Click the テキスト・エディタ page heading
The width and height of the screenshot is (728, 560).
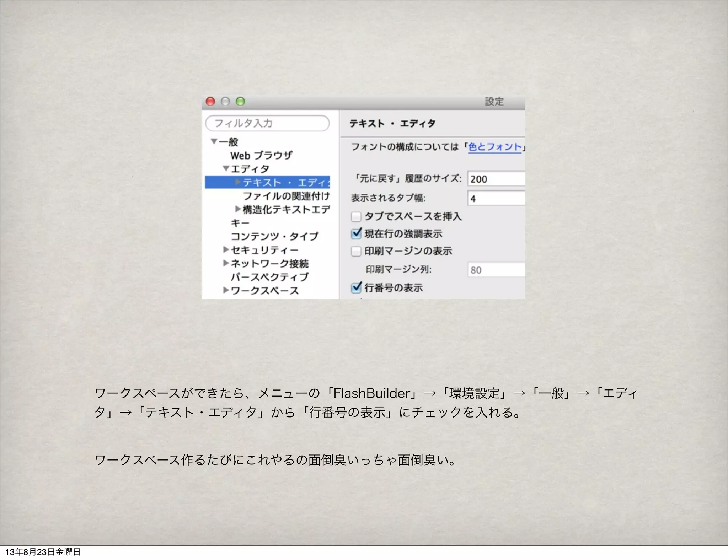(x=392, y=123)
